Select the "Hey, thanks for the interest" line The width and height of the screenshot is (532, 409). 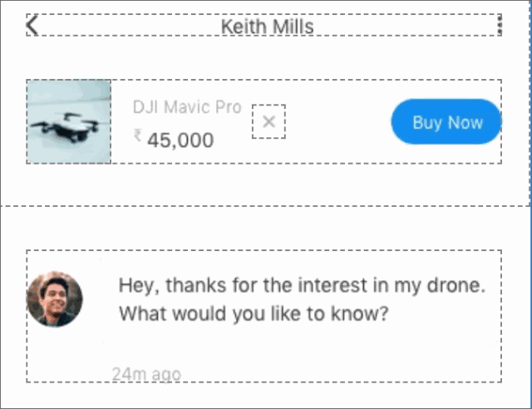(x=301, y=286)
